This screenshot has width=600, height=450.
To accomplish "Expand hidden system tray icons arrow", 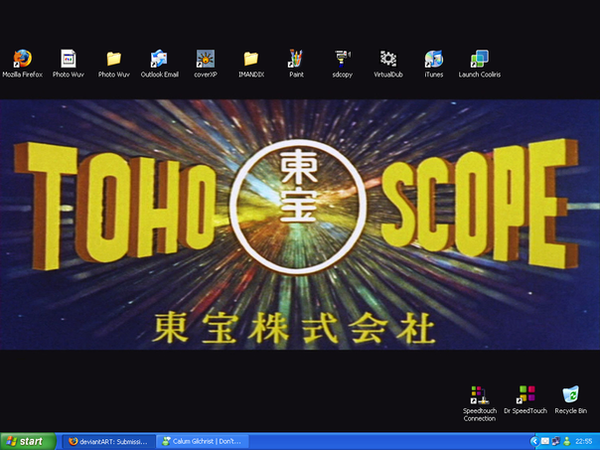I will (x=535, y=442).
